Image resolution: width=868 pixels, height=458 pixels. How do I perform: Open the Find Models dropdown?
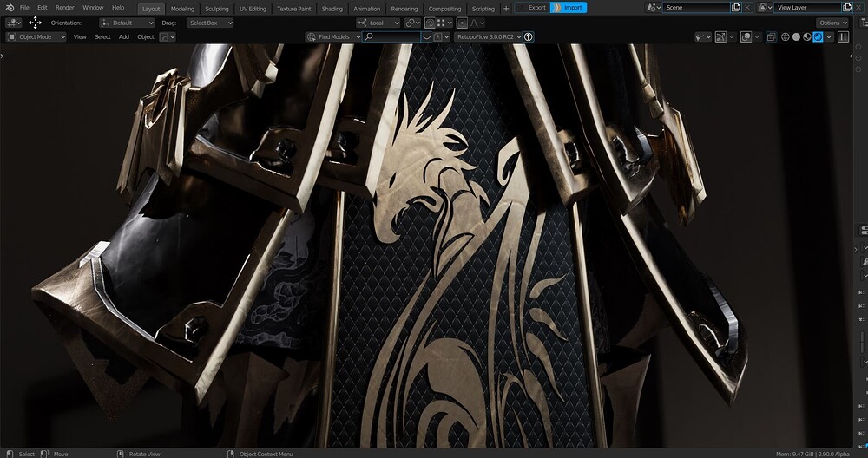pos(332,37)
